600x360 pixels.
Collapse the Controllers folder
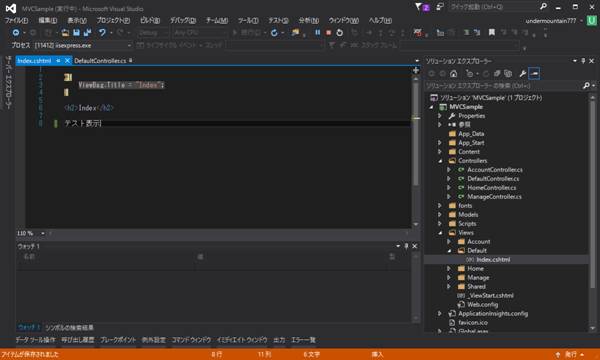pos(440,161)
